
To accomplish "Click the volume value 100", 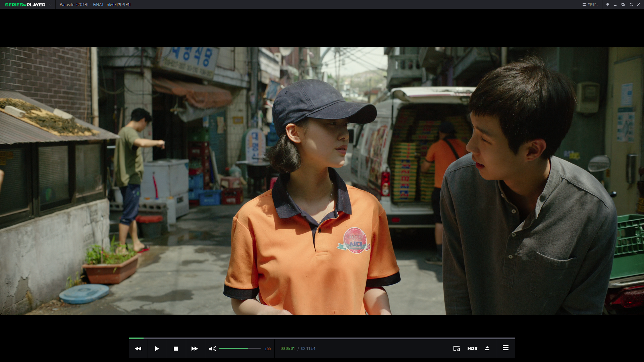I will (268, 349).
